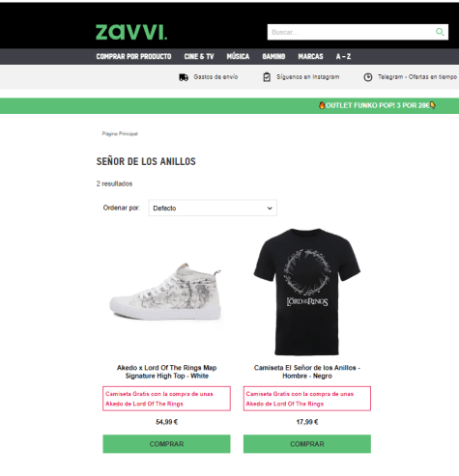Click the green search magnifier icon
Screen dimensions: 459x476
(440, 32)
